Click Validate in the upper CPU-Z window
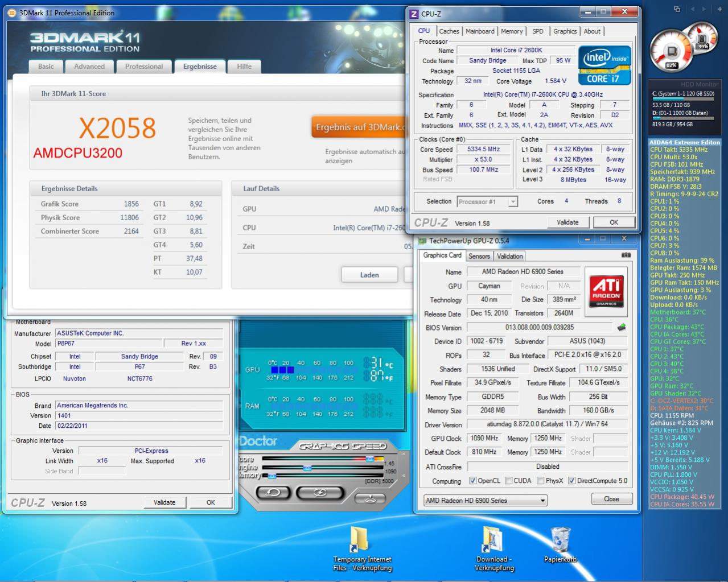Image resolution: width=728 pixels, height=582 pixels. point(567,222)
